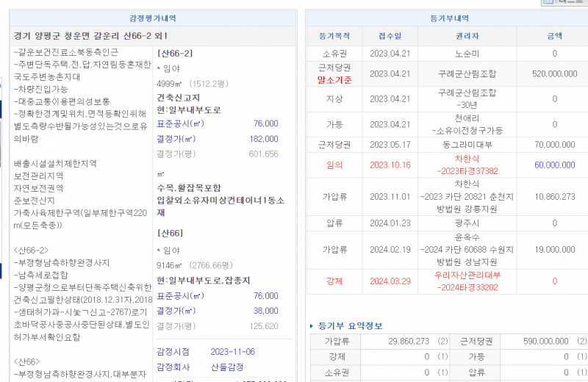Click the arrow bullet beside 등기부 요약정보
This screenshot has width=588, height=382.
point(312,325)
